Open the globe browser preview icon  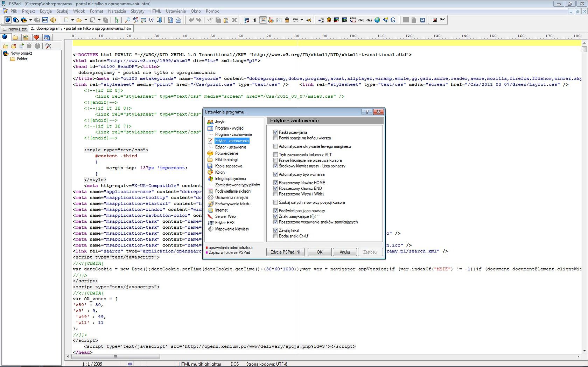377,20
